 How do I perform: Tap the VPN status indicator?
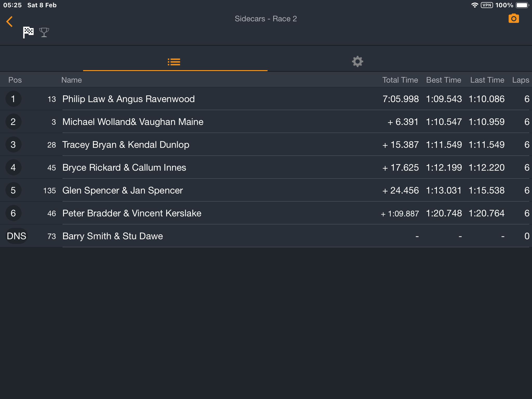[x=487, y=5]
